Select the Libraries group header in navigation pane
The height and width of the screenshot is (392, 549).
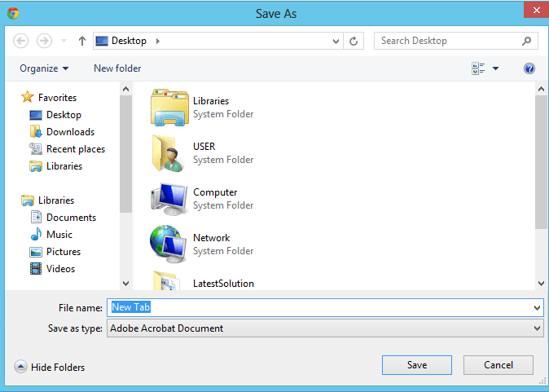(x=56, y=200)
